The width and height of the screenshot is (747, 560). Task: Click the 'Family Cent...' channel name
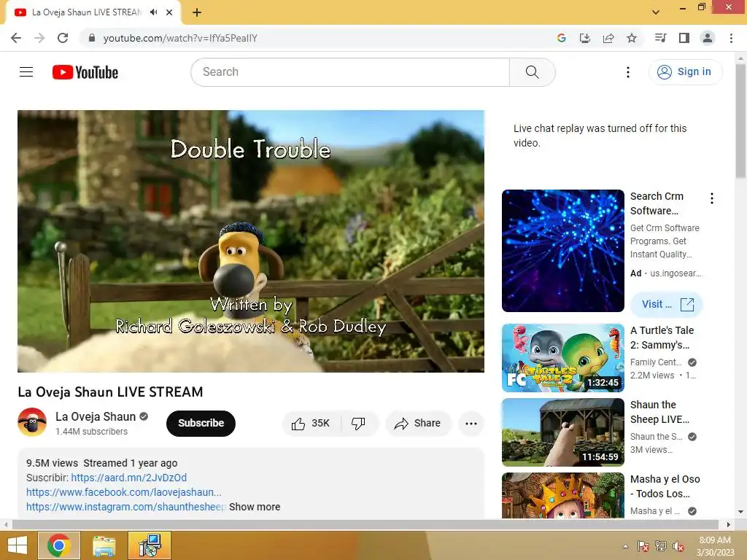pyautogui.click(x=656, y=362)
